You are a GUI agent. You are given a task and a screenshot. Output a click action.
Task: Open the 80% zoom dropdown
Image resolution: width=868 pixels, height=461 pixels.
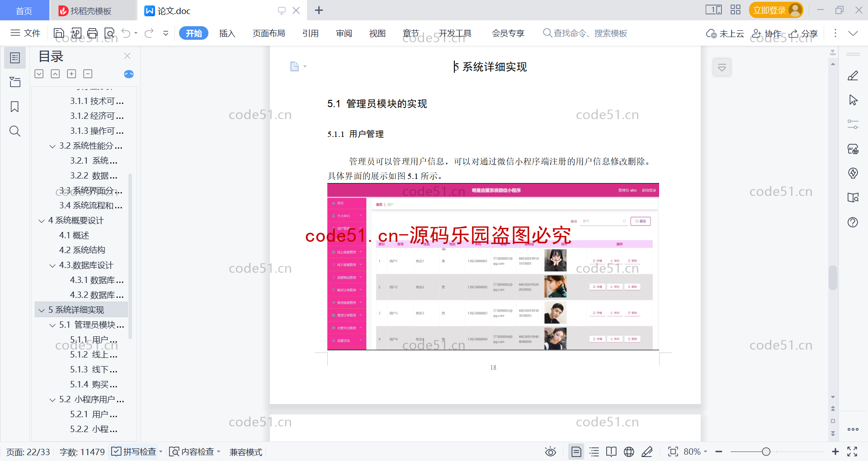pyautogui.click(x=695, y=452)
